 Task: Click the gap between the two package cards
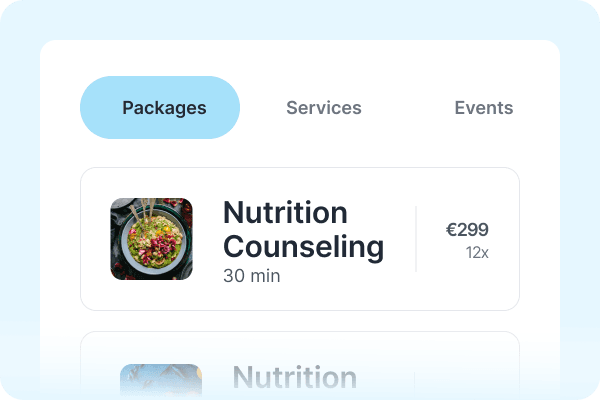point(300,321)
